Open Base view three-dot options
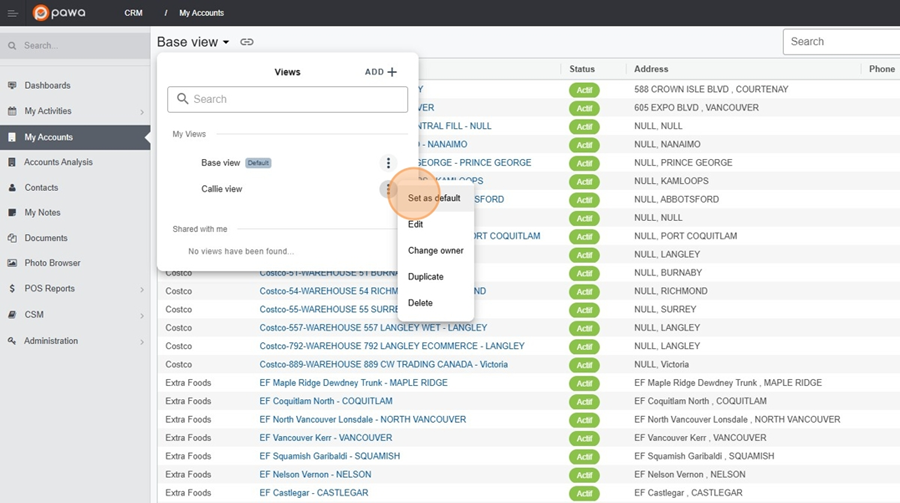Image resolution: width=900 pixels, height=503 pixels. [388, 163]
